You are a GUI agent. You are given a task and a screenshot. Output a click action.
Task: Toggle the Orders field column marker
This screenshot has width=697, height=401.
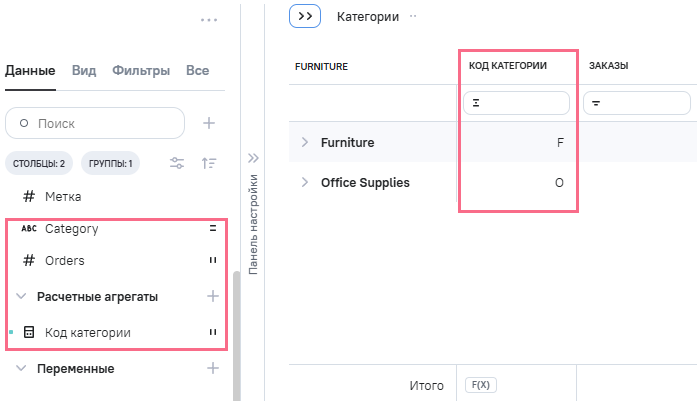click(x=212, y=261)
